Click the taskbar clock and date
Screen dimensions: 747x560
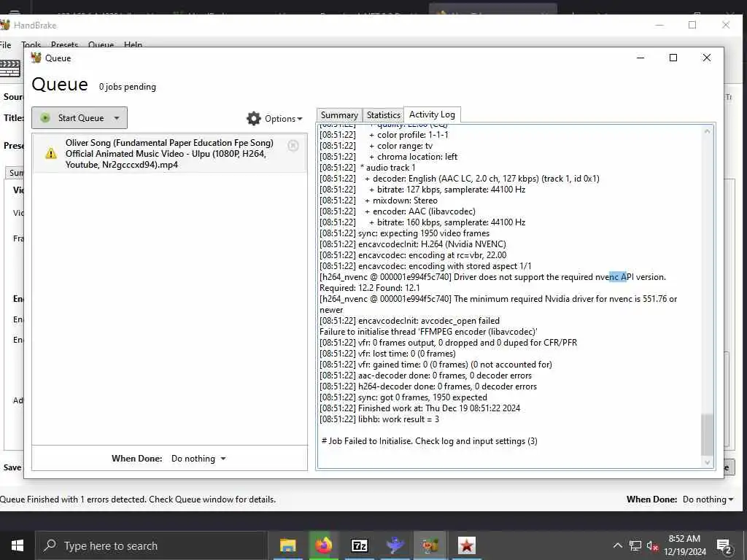[684, 545]
